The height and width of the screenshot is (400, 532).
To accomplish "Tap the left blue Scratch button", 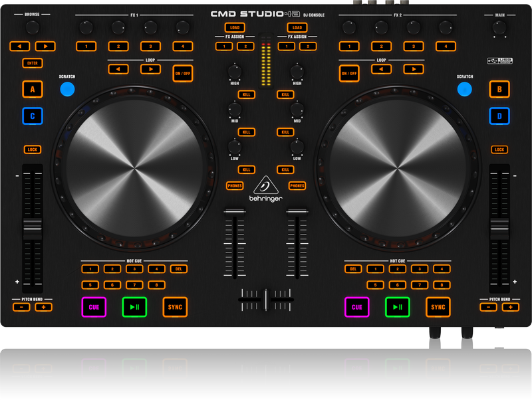I will coord(67,90).
